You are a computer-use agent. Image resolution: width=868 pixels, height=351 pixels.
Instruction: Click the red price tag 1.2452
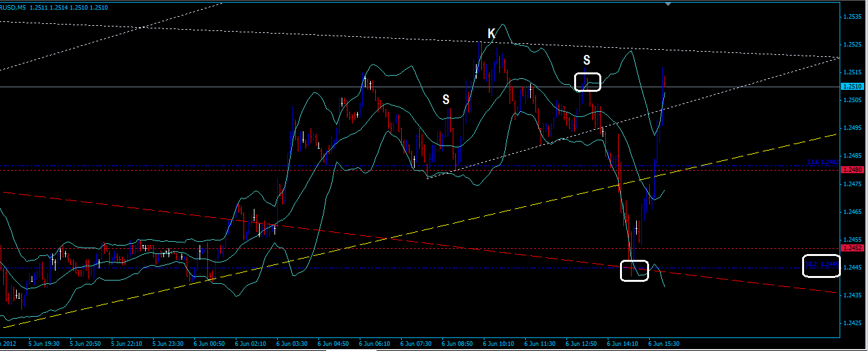(x=852, y=248)
